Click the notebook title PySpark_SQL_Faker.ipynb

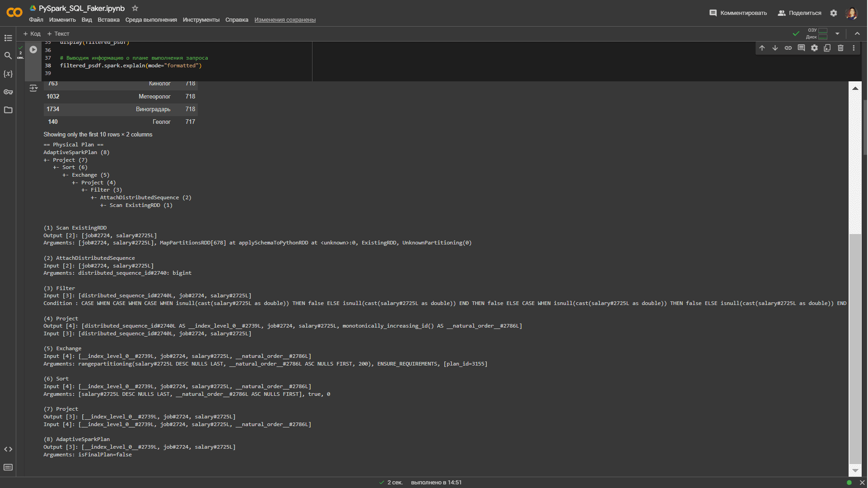(82, 8)
